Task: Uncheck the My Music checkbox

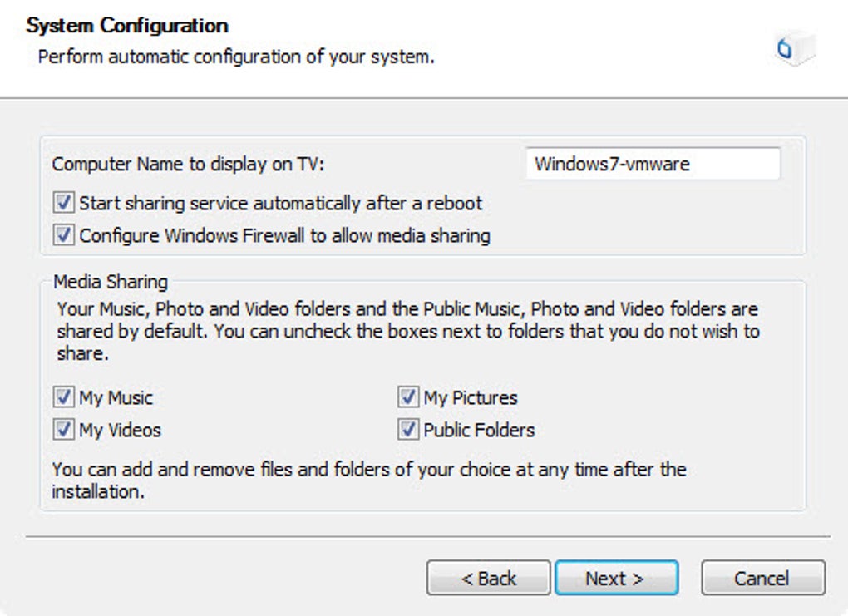Action: (63, 397)
